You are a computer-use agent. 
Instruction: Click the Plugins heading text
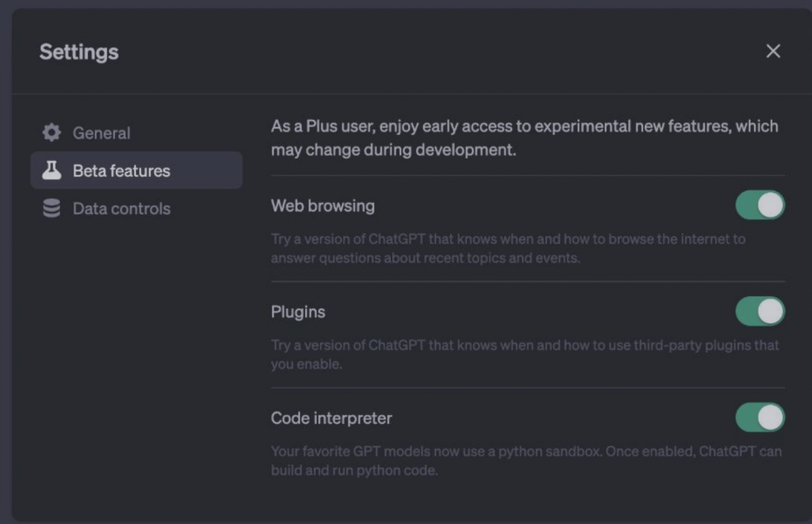[298, 312]
